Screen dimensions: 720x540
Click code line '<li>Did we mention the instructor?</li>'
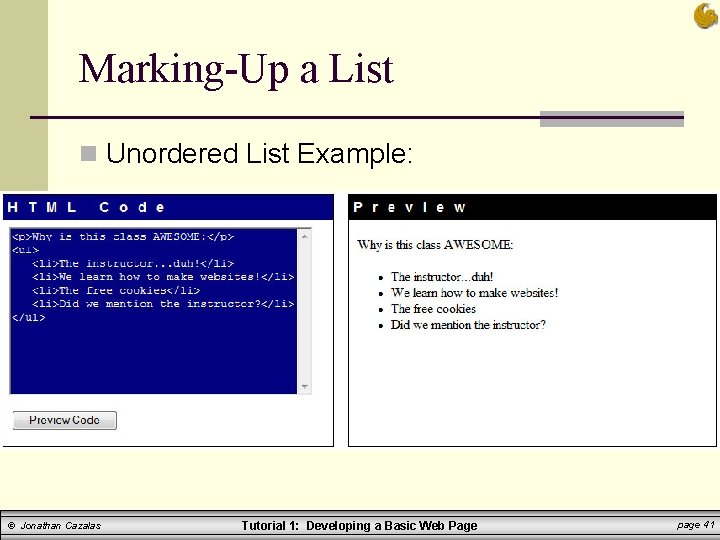[x=163, y=304]
